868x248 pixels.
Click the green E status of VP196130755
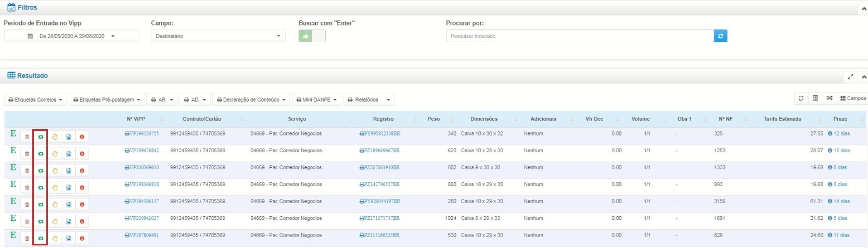tap(13, 134)
